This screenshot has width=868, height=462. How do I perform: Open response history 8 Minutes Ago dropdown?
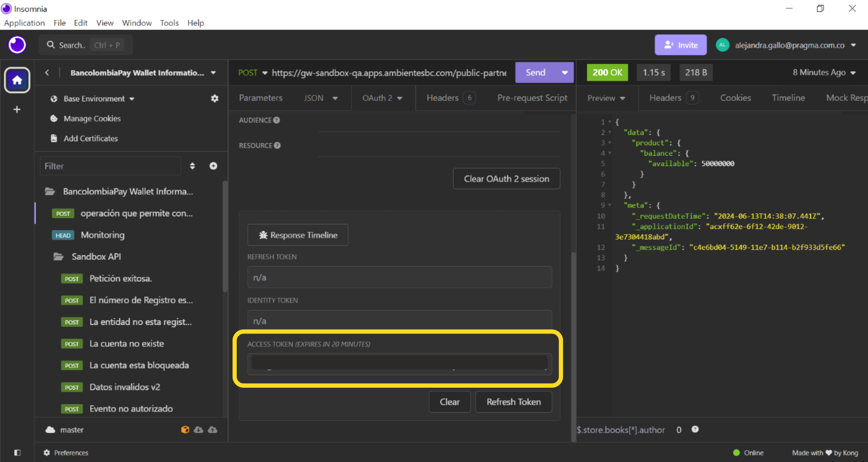pyautogui.click(x=824, y=72)
